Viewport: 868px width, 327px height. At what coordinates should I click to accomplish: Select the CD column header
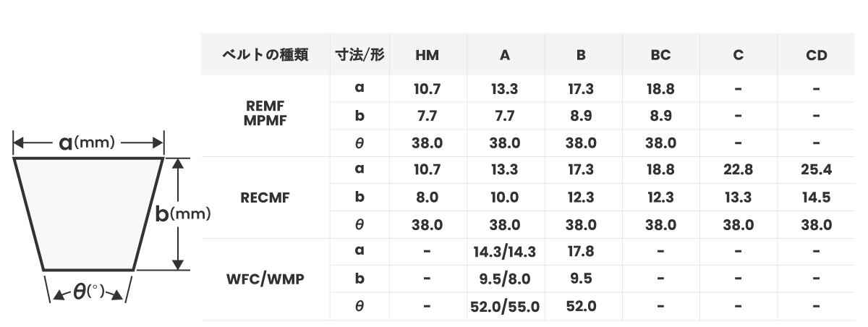816,55
